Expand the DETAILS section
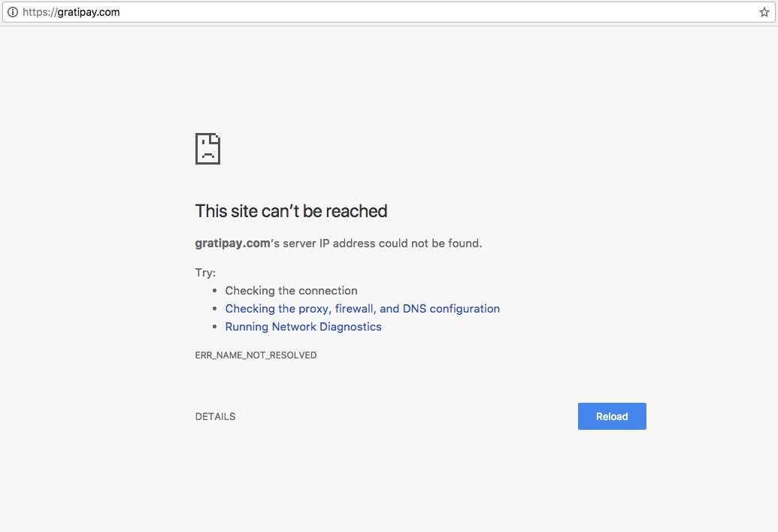This screenshot has width=778, height=532. (215, 416)
